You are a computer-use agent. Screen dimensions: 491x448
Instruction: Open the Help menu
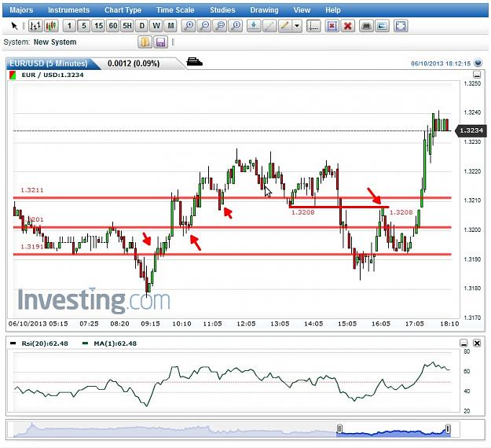tap(333, 10)
